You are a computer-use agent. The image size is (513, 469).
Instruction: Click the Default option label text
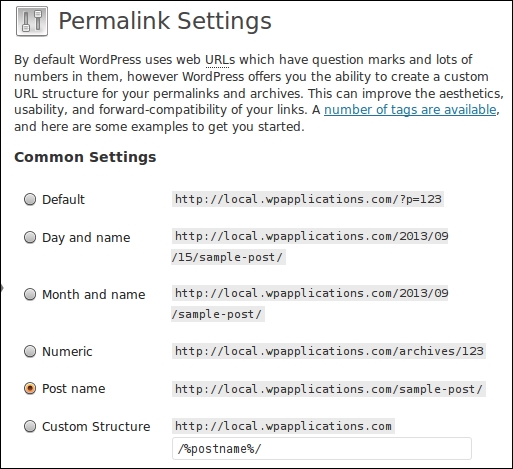(63, 200)
